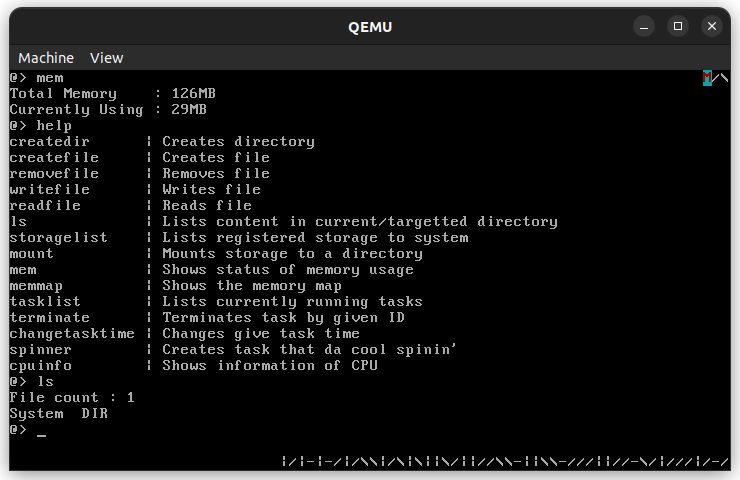Click the red guest cursor glyph at top right
The width and height of the screenshot is (740, 480).
(x=708, y=77)
